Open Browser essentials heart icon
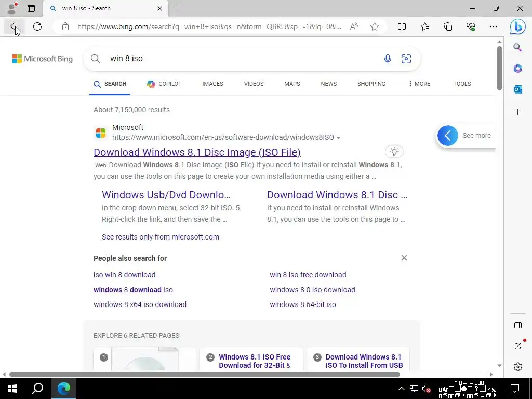Viewport: 532px width, 399px height. pyautogui.click(x=471, y=26)
